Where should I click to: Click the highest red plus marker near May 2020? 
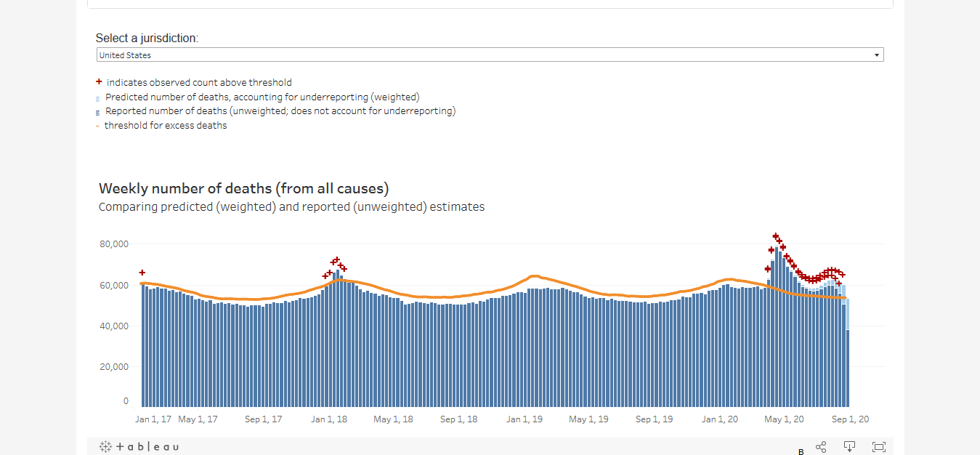[775, 236]
